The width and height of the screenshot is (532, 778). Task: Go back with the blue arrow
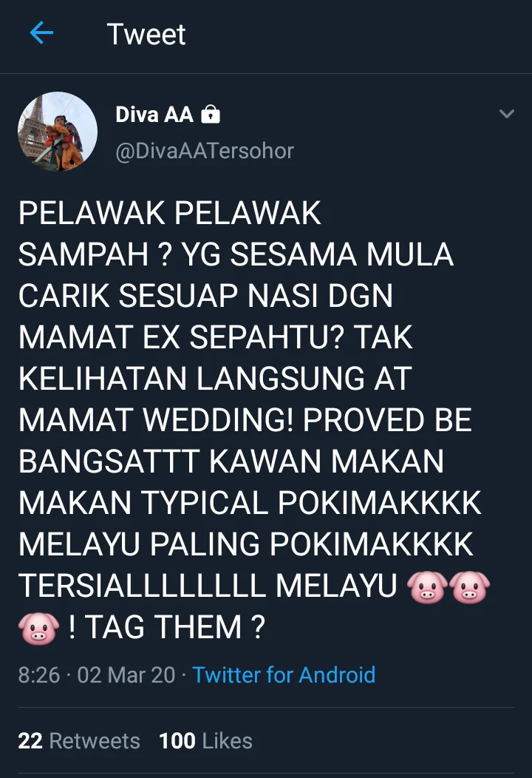tap(41, 34)
